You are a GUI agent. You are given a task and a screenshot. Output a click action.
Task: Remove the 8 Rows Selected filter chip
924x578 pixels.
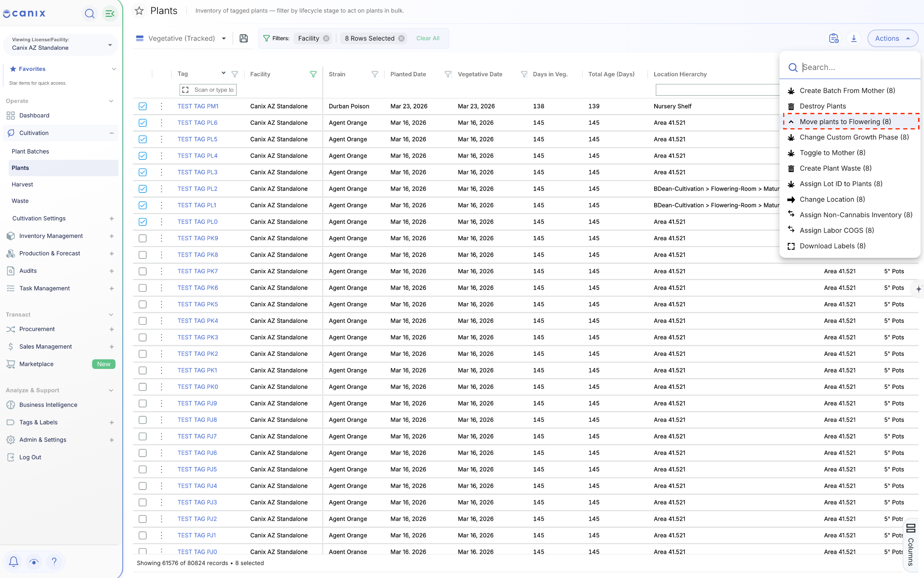(401, 38)
